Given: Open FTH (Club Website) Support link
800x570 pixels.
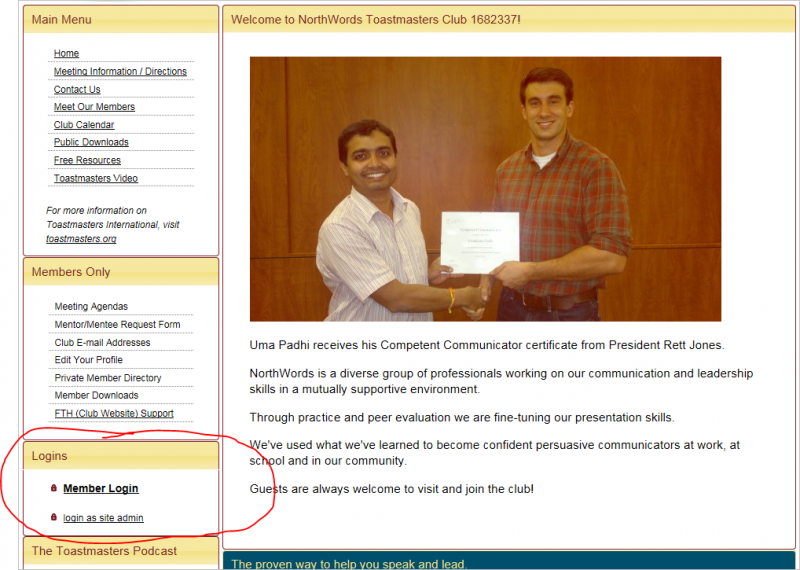Looking at the screenshot, I should point(114,413).
